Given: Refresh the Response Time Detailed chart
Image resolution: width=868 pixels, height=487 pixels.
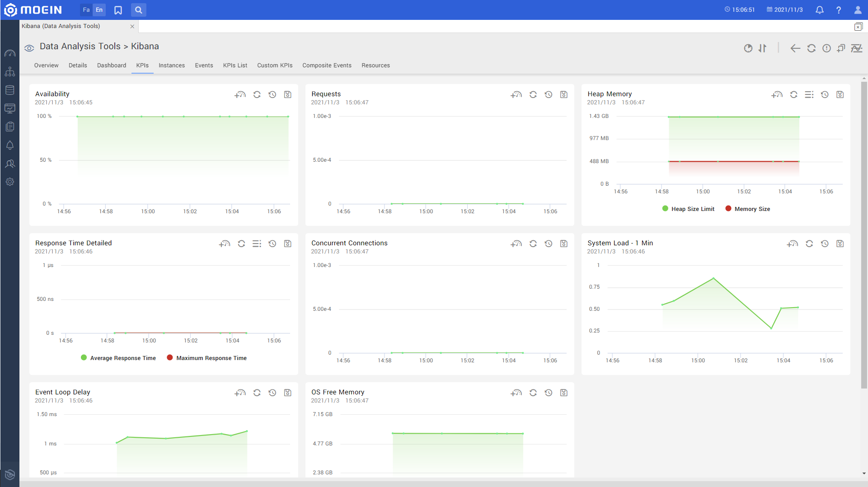Looking at the screenshot, I should (x=242, y=243).
